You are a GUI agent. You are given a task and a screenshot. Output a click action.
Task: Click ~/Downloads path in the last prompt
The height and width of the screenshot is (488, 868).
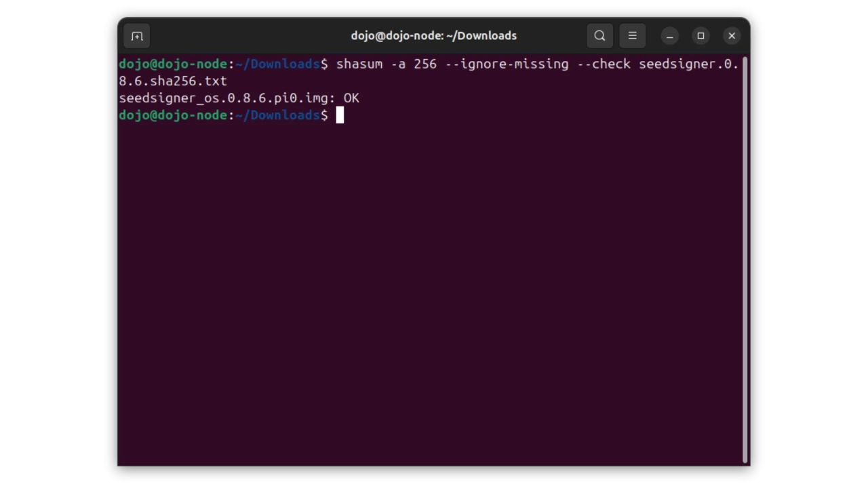(277, 115)
